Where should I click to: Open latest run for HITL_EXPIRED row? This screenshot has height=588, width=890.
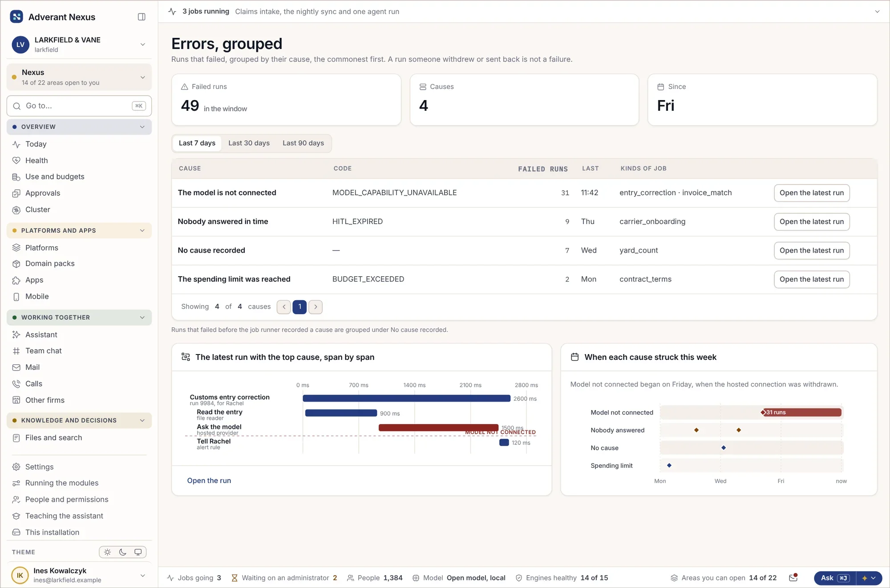[x=812, y=222]
